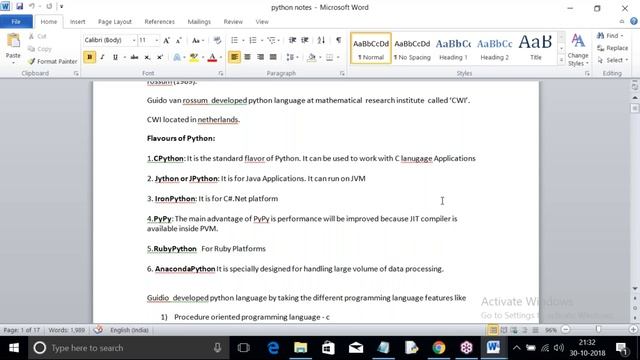This screenshot has width=640, height=360.
Task: Click Bullets list icon
Action: (x=234, y=40)
